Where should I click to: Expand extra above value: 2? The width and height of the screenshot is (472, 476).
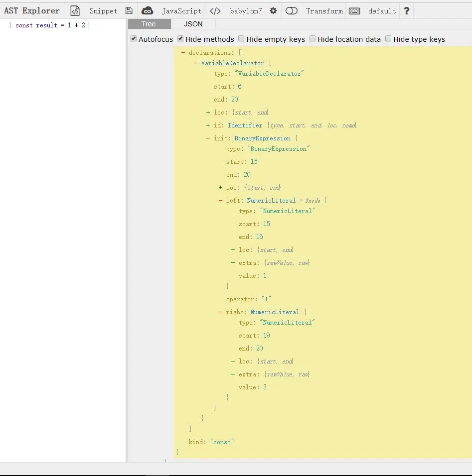233,374
